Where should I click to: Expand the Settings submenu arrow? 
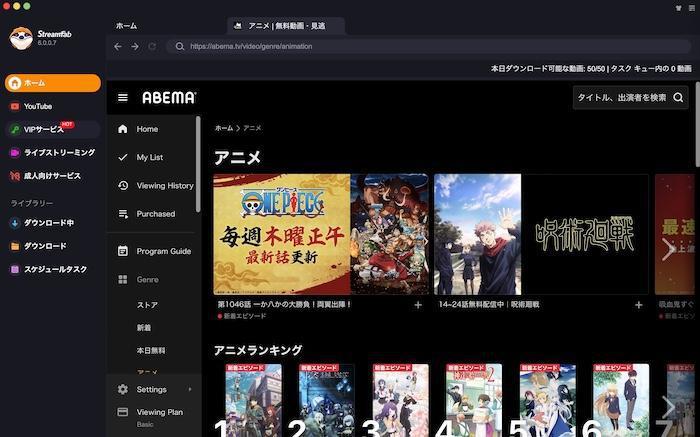point(190,389)
